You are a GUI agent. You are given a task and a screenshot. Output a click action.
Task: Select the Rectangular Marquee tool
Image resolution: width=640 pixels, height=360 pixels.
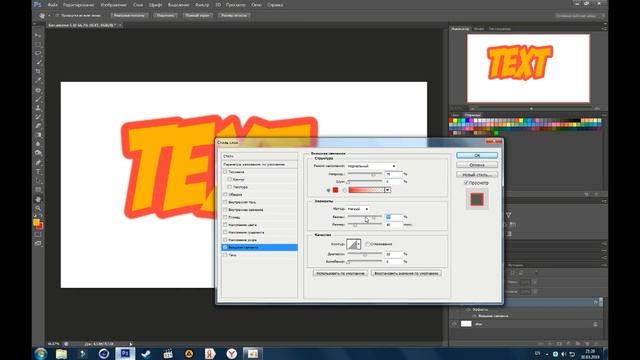click(38, 44)
